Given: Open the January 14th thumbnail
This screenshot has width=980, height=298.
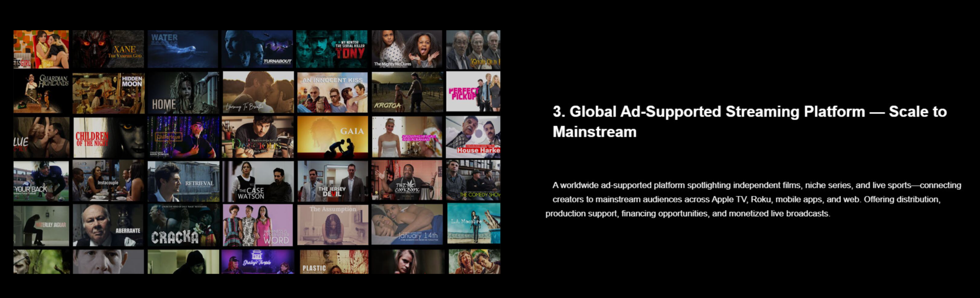Looking at the screenshot, I should point(407,224).
